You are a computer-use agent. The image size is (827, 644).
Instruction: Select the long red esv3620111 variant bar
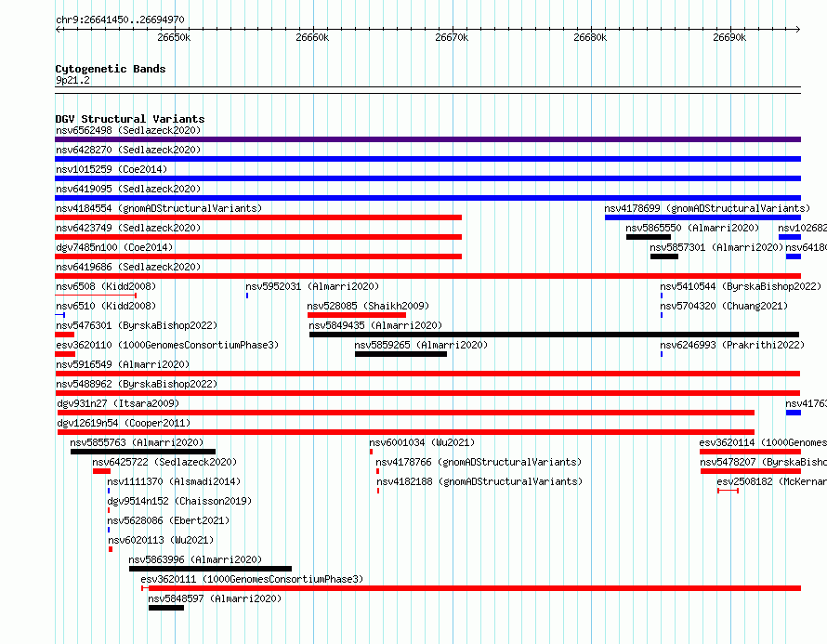pyautogui.click(x=471, y=588)
